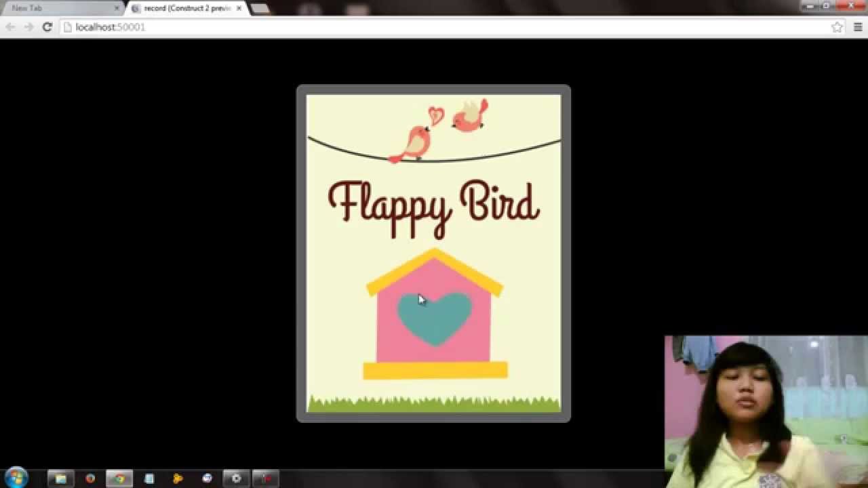The width and height of the screenshot is (868, 488).
Task: Open the Chrome hamburger menu
Action: 858,27
